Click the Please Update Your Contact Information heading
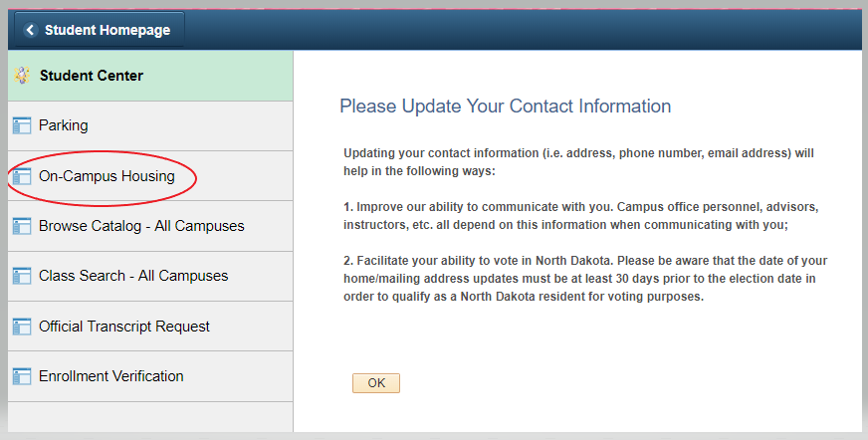 505,107
